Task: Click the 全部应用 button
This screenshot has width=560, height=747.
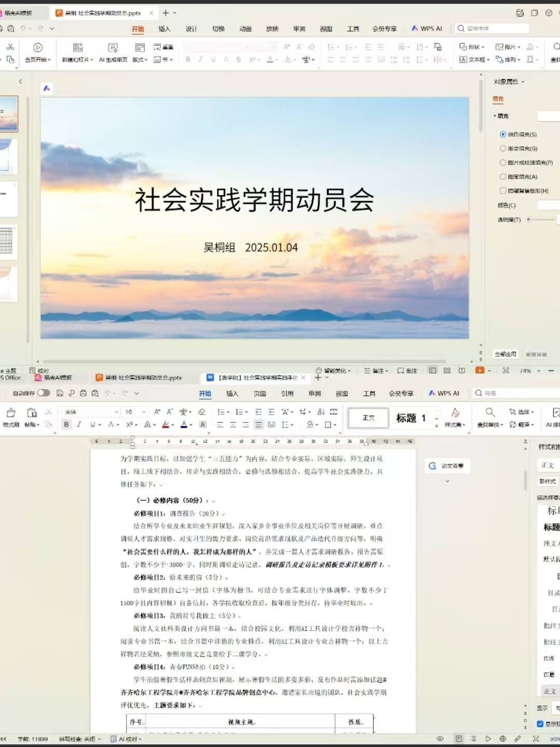Action: pos(505,354)
